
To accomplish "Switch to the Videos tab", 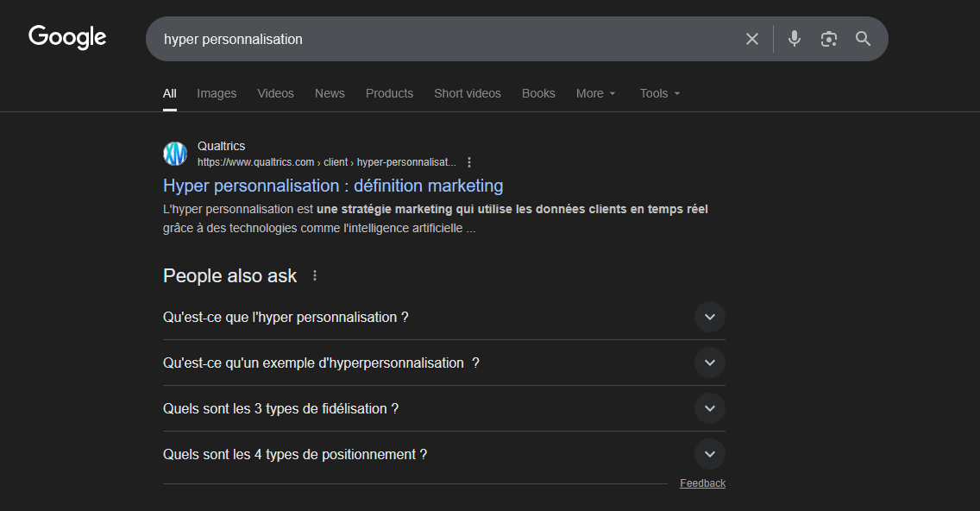I will pos(275,93).
